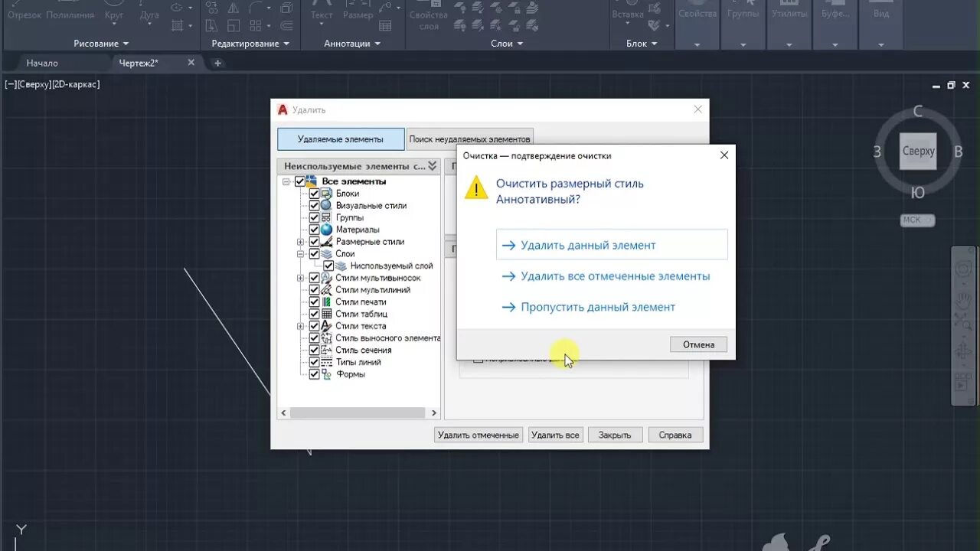The image size is (980, 551).
Task: Click the tree scrollbar left arrow
Action: 283,412
